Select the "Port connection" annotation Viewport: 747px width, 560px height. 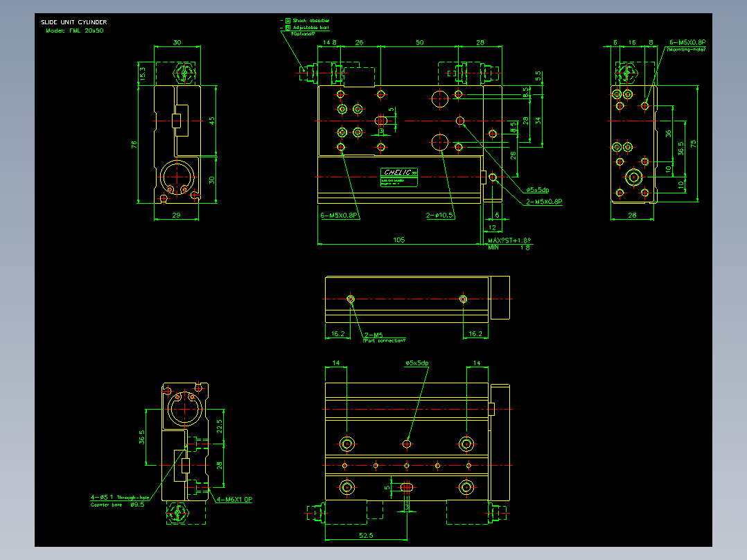[x=384, y=341]
